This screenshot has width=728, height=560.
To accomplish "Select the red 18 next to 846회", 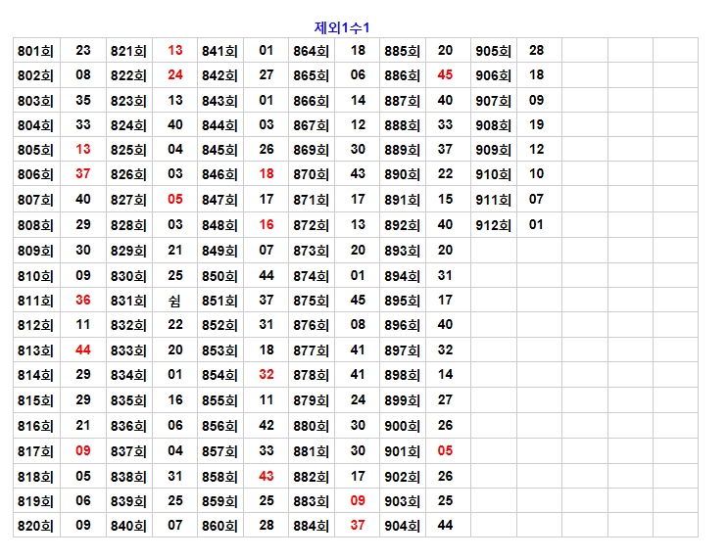I will pyautogui.click(x=267, y=174).
